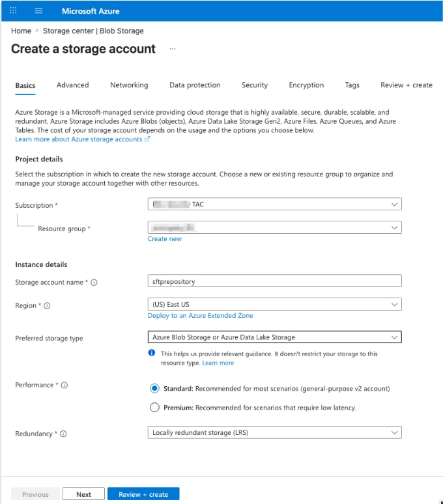Go to Home in the breadcrumb
The height and width of the screenshot is (504, 443).
21,31
